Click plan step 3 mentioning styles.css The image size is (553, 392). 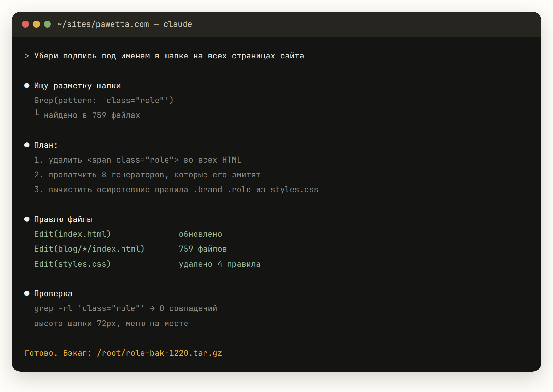pos(176,190)
